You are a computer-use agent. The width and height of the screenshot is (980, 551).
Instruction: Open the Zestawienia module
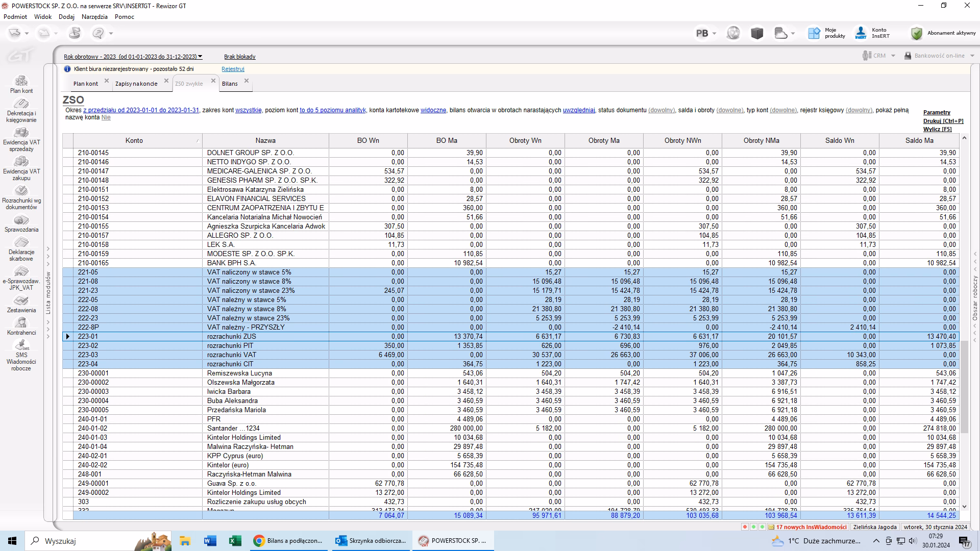click(21, 305)
